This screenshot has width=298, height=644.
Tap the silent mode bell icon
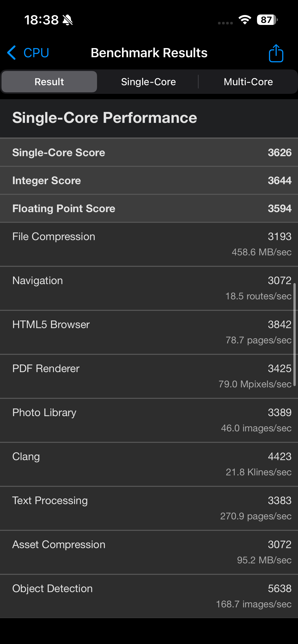[67, 20]
